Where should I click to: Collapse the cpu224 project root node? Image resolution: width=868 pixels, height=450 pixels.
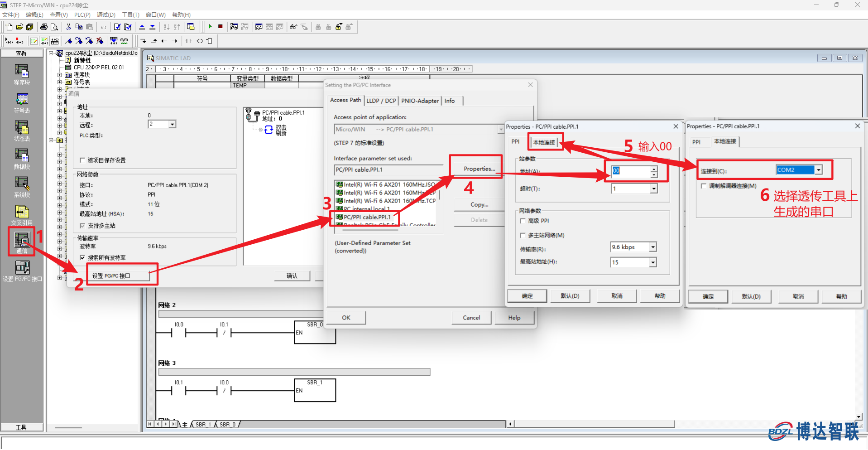[51, 53]
